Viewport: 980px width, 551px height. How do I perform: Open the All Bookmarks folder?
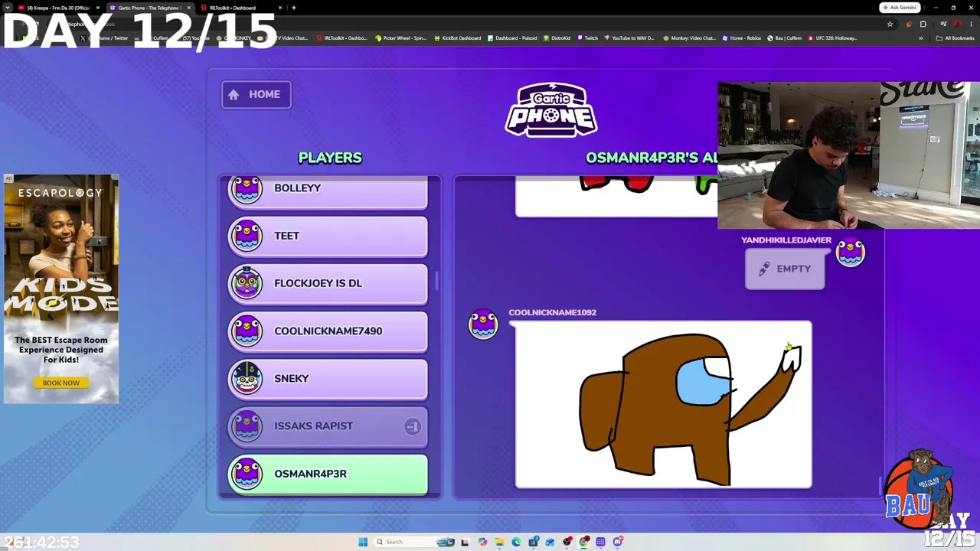pos(955,37)
